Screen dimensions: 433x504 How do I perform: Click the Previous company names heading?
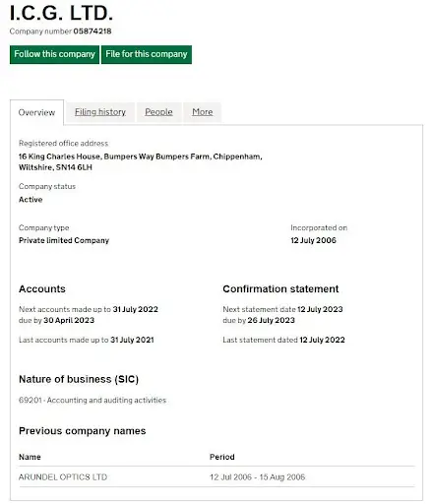[x=83, y=431]
